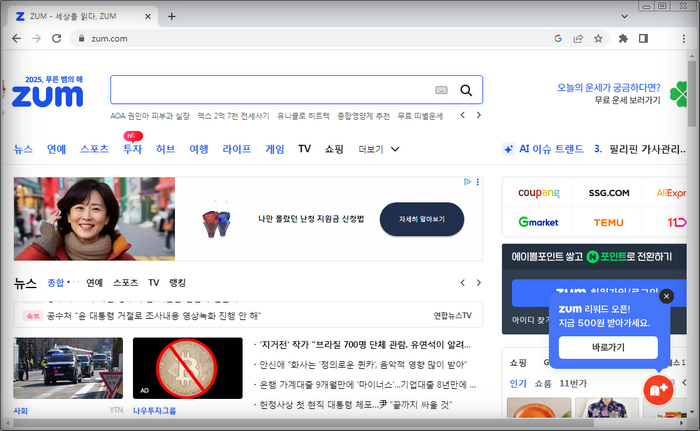
Task: Toggle the browser side panel icon
Action: click(643, 39)
